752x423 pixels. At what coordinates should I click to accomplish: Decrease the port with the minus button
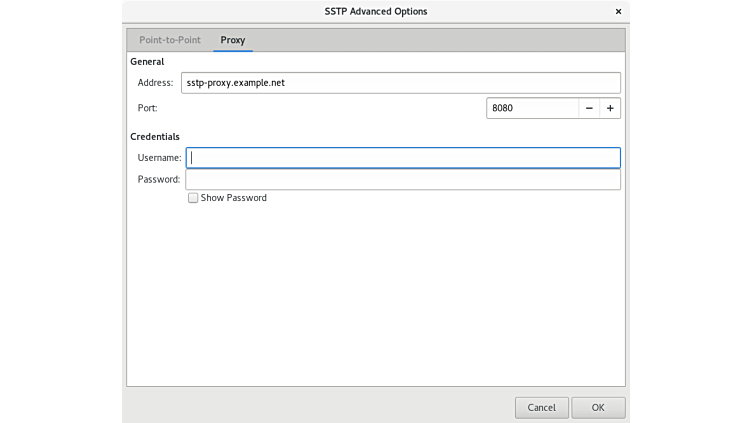[589, 108]
